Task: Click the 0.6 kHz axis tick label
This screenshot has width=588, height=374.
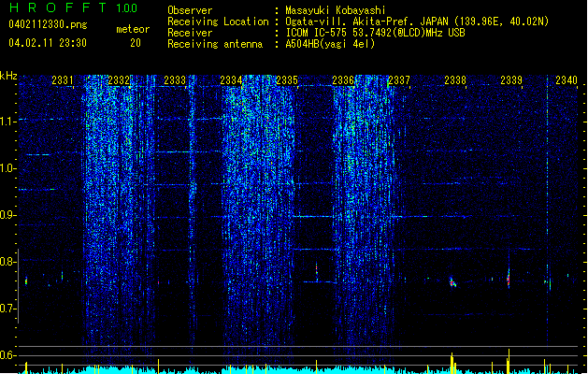Action: [8, 355]
